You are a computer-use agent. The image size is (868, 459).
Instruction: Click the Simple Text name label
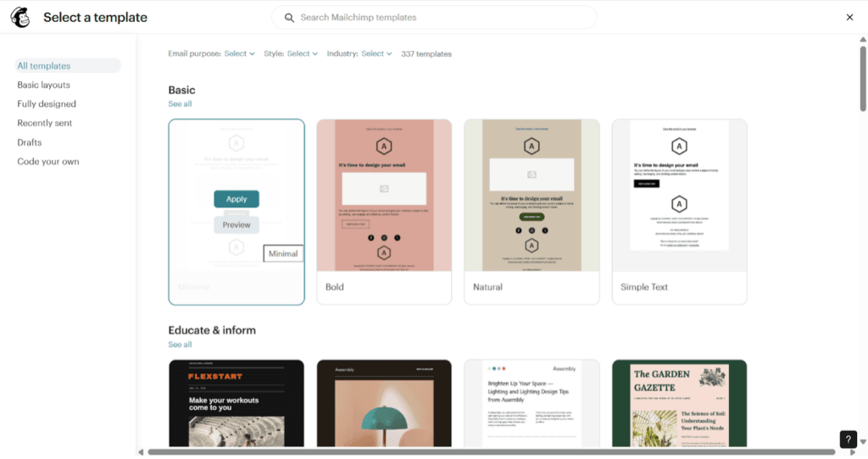click(644, 287)
